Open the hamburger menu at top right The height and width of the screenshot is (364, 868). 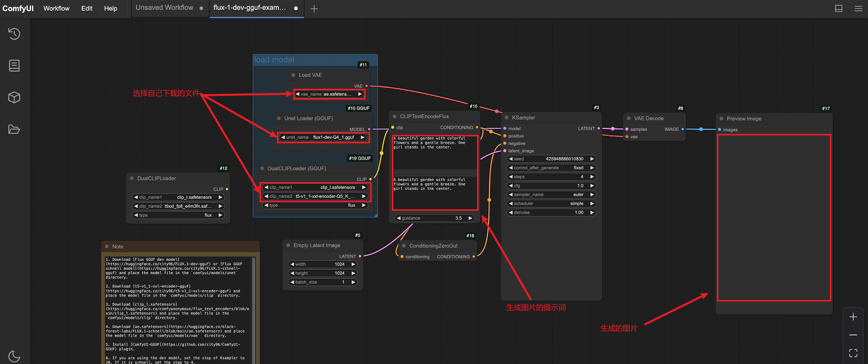859,8
